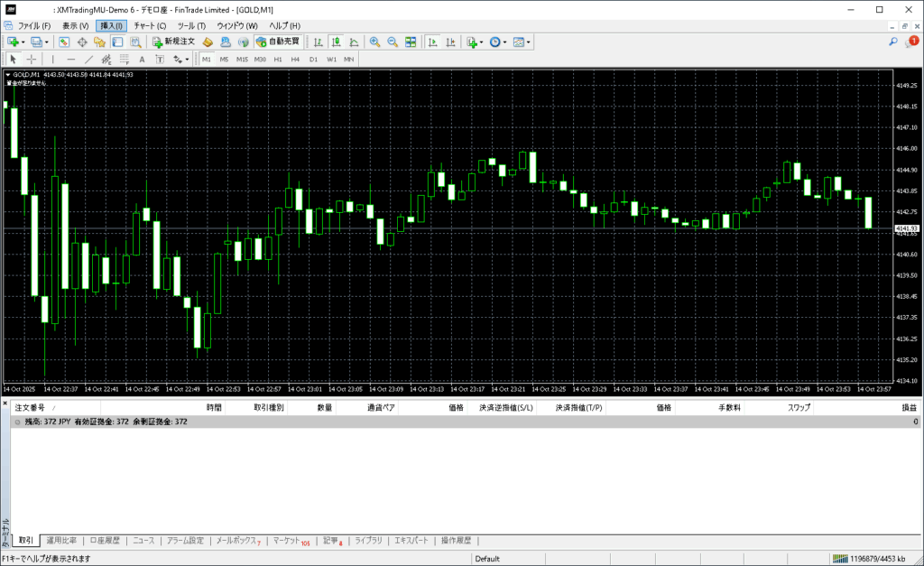Select the H1 timeframe button

[278, 59]
